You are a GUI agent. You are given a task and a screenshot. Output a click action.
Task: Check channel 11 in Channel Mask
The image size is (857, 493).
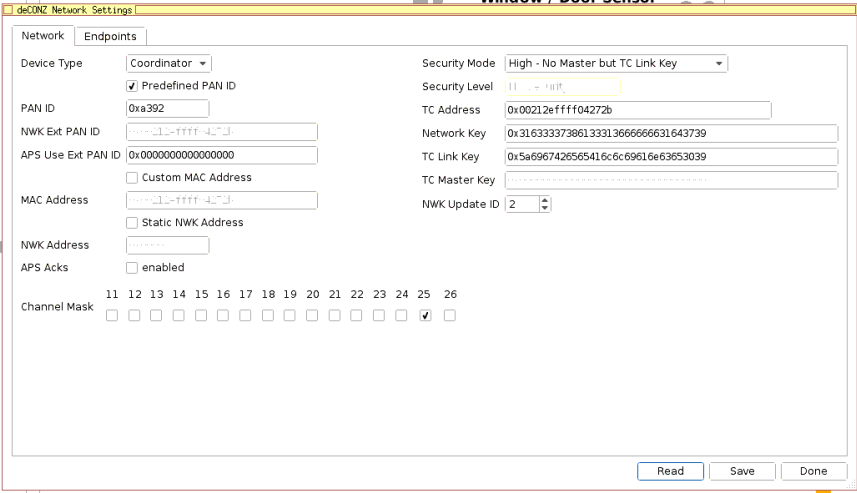click(112, 315)
